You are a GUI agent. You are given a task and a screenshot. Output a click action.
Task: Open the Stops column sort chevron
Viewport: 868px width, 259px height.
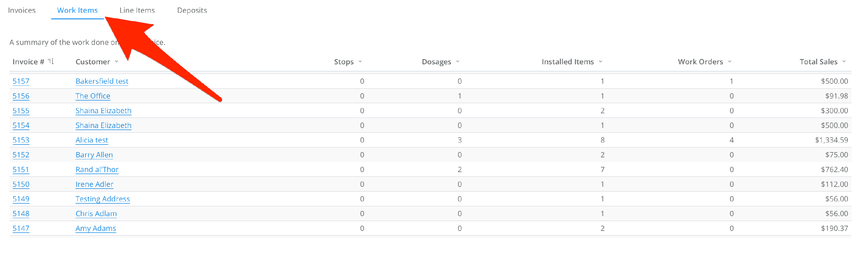[360, 61]
